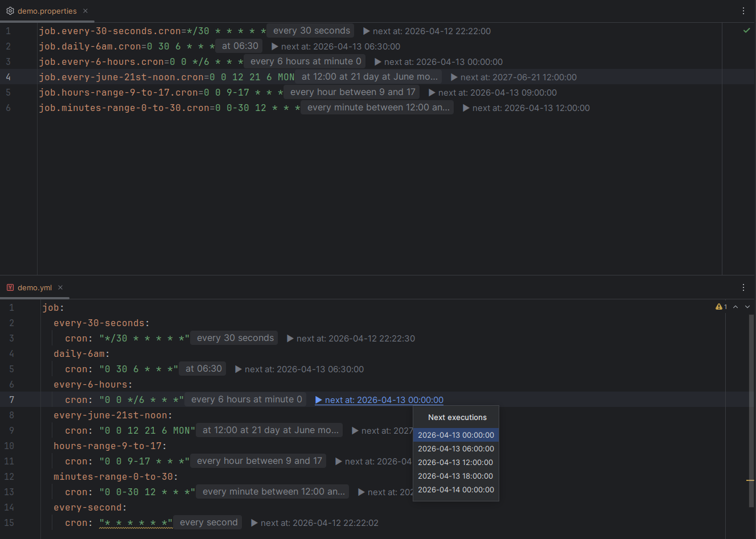Click 'at 12:00 at 21 day at June mo...' hint in yml
The image size is (756, 539).
[270, 430]
